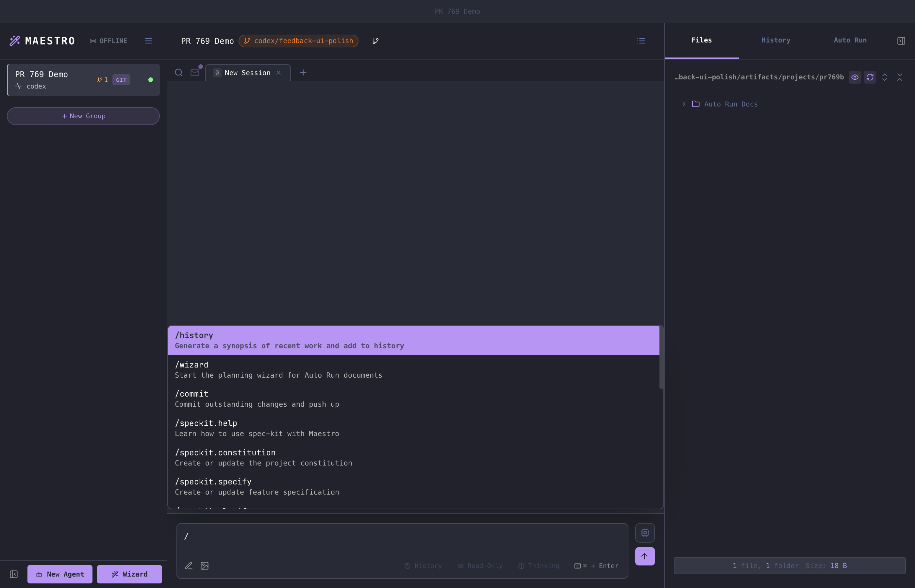Click the slash command list scrollbar
The width and height of the screenshot is (915, 588).
point(661,357)
